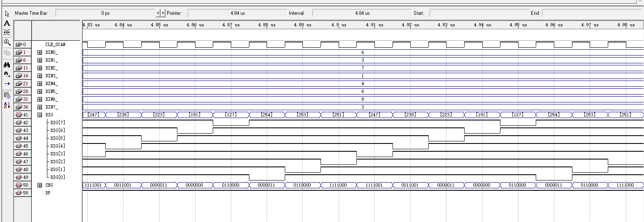Viewport: 644px width, 222px height.
Task: Select the DIG[5] signal name
Action: 58,138
